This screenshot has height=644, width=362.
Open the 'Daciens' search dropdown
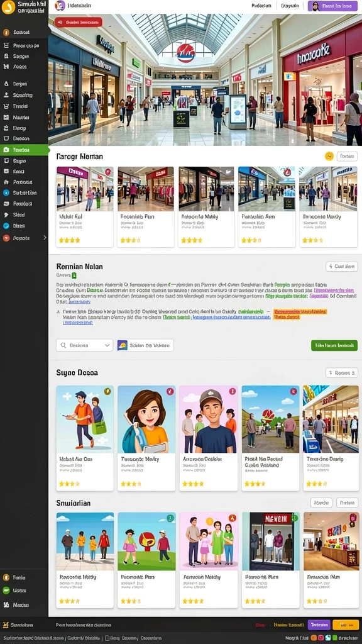[84, 345]
